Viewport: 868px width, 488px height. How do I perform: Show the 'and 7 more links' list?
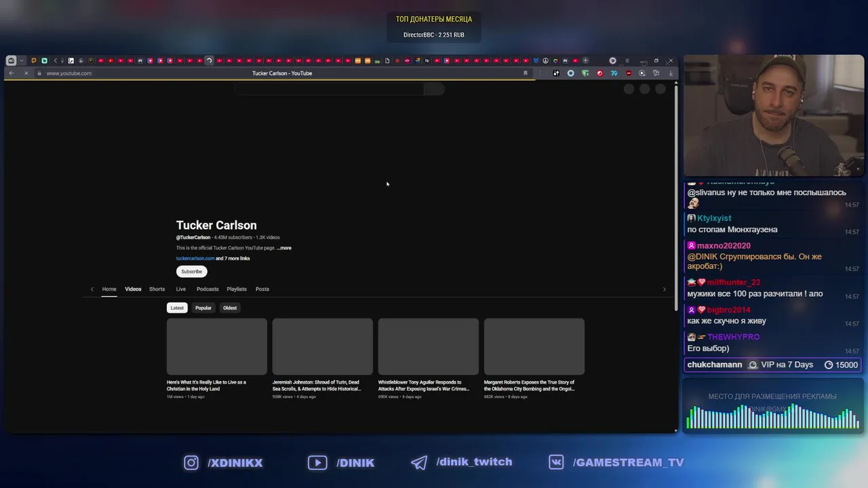233,258
